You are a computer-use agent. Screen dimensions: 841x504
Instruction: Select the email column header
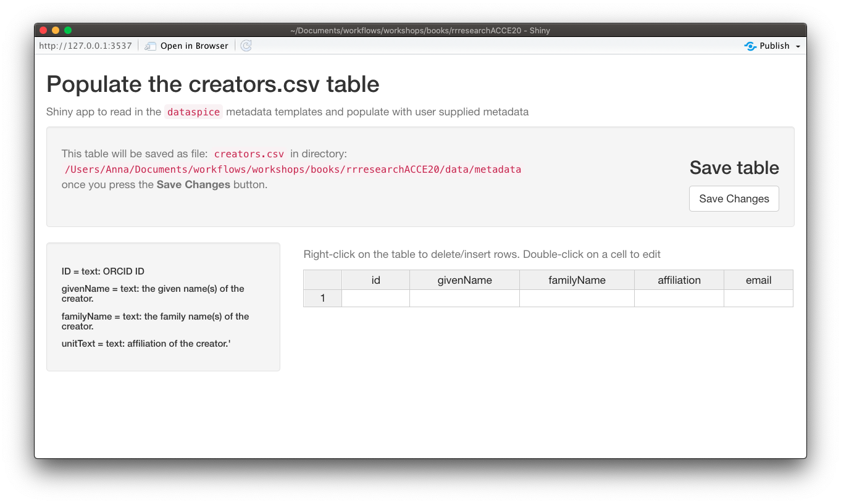click(x=759, y=280)
